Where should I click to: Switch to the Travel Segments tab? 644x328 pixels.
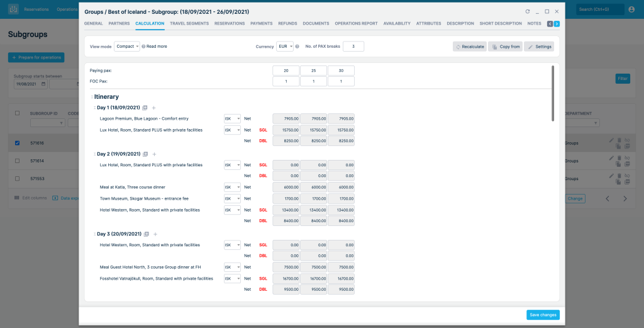coord(189,23)
